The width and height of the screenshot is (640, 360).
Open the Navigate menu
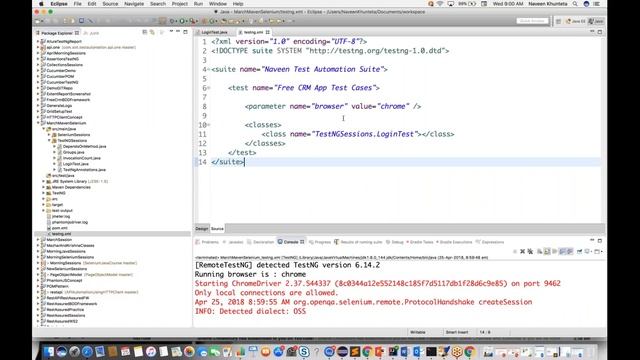(134, 4)
